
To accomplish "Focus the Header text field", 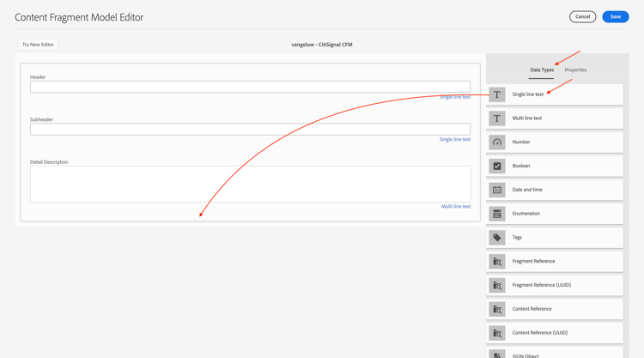I will pyautogui.click(x=250, y=87).
